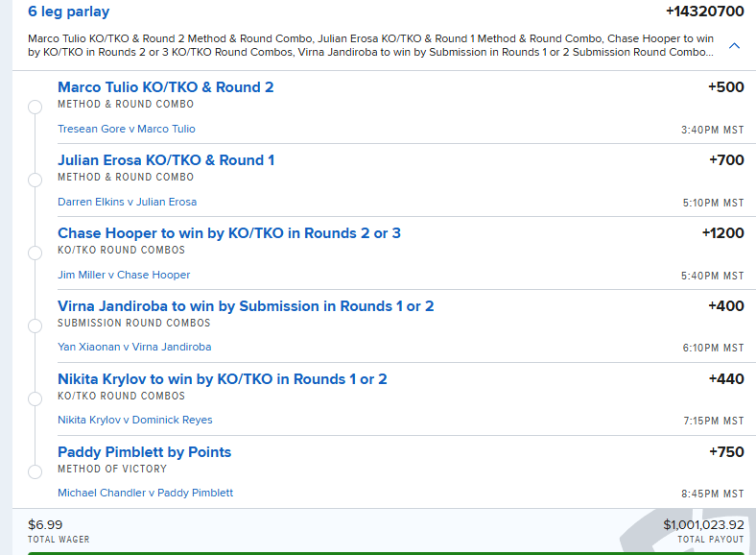Click the $1,001,023.92 total payout amount
This screenshot has height=555, width=756.
703,524
